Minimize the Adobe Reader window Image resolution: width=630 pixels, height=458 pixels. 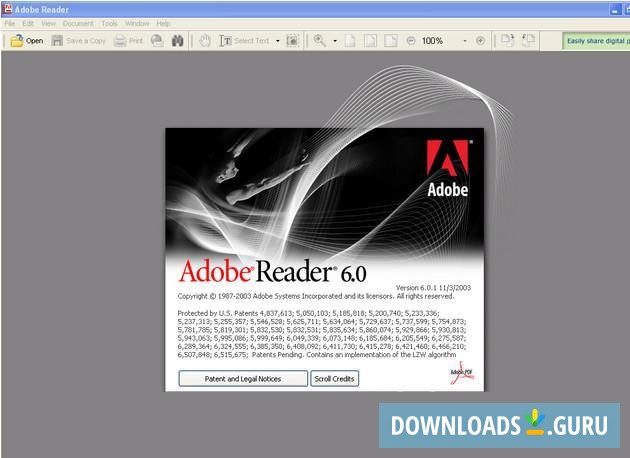point(615,10)
